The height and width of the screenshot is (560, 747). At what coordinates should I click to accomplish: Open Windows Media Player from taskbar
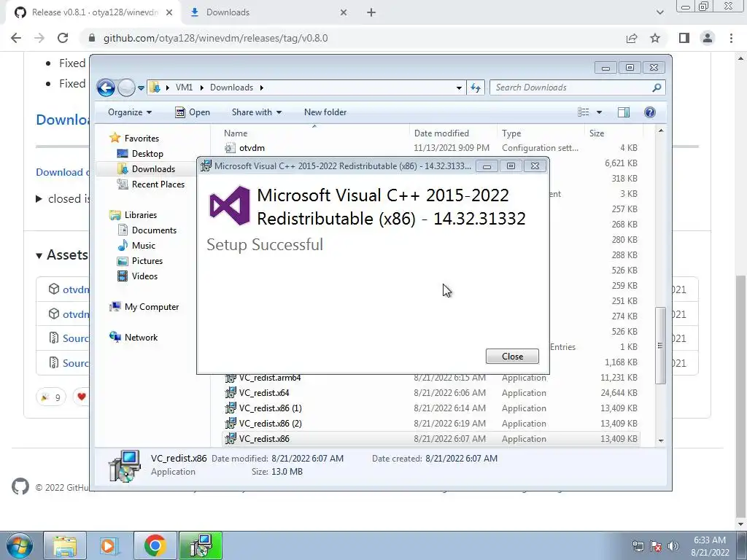coord(109,545)
